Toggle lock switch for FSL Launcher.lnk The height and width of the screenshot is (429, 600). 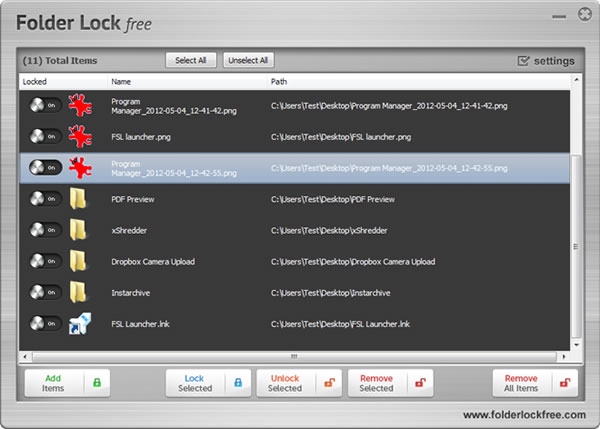pos(46,323)
